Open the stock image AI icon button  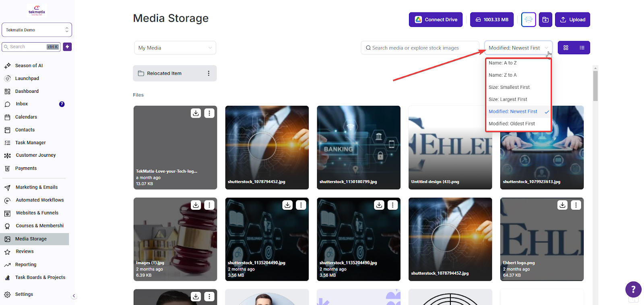[x=528, y=20]
